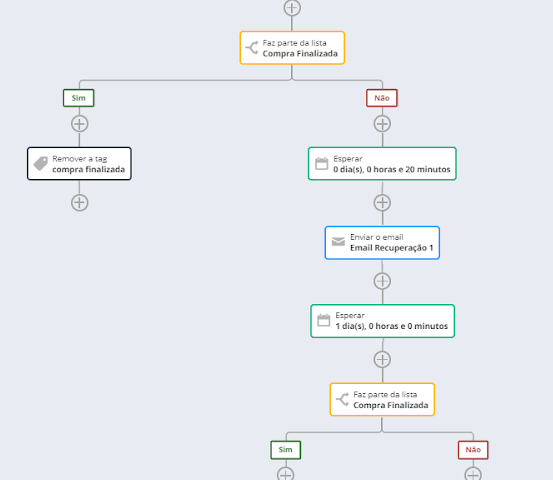This screenshot has height=480, width=553.
Task: Open Remover a tag compra finalizada node
Action: pos(79,164)
